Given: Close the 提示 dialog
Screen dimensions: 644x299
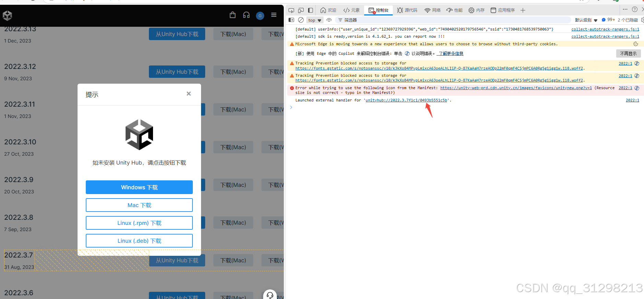Looking at the screenshot, I should [189, 94].
